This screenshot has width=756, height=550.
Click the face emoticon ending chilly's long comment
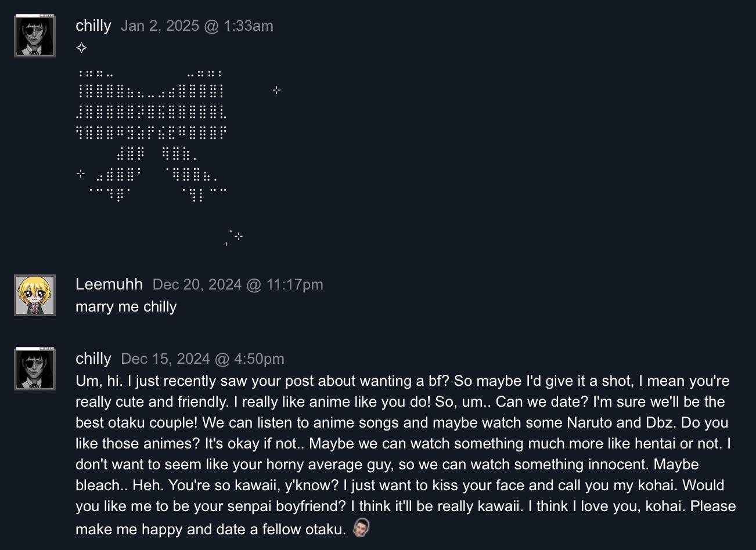(x=361, y=528)
